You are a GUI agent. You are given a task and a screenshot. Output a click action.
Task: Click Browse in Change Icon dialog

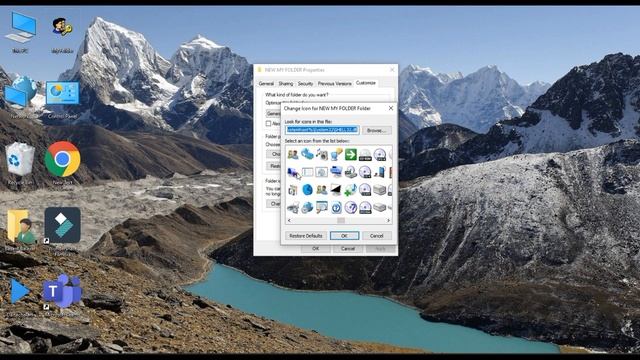376,130
